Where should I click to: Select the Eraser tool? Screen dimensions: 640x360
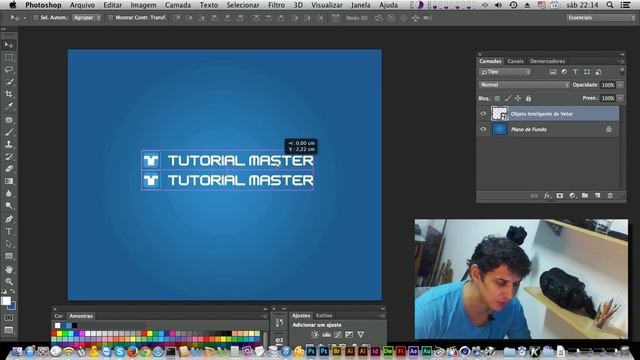point(9,169)
